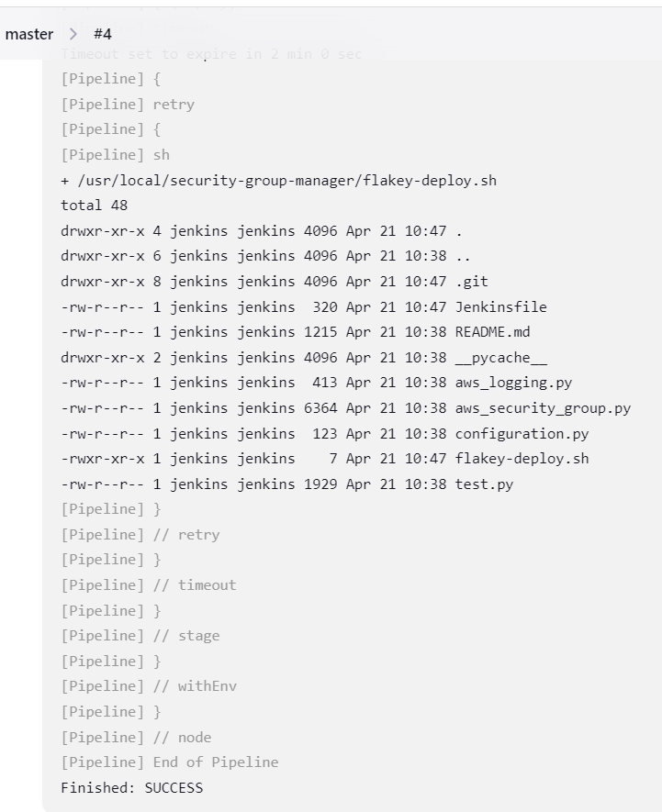
Task: Select the "[Pipeline] // timeout" line
Action: (148, 584)
